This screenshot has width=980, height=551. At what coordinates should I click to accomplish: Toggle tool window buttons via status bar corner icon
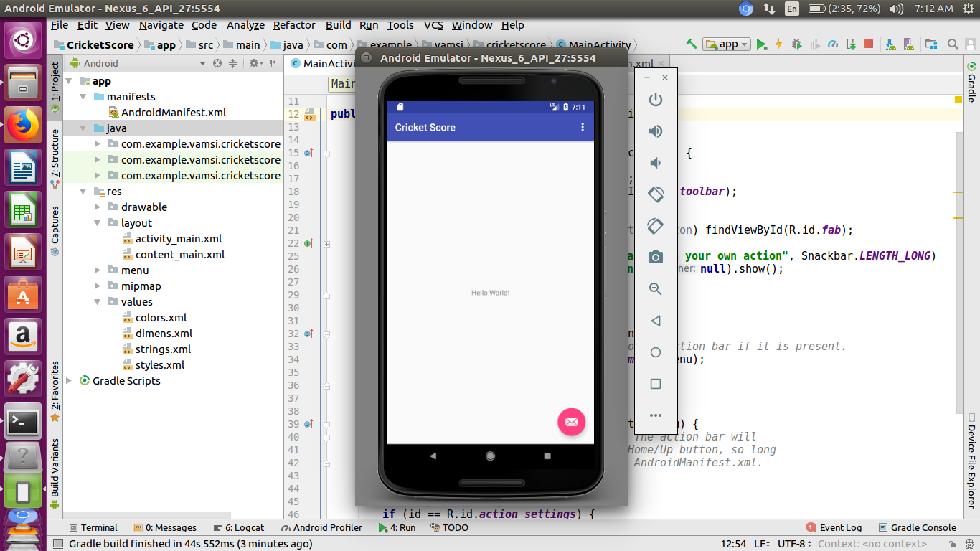tap(57, 544)
